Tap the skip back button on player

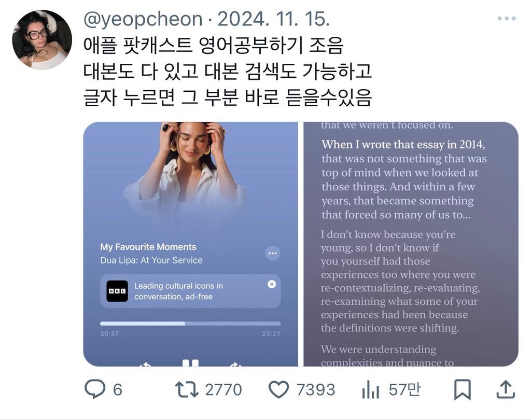(146, 364)
